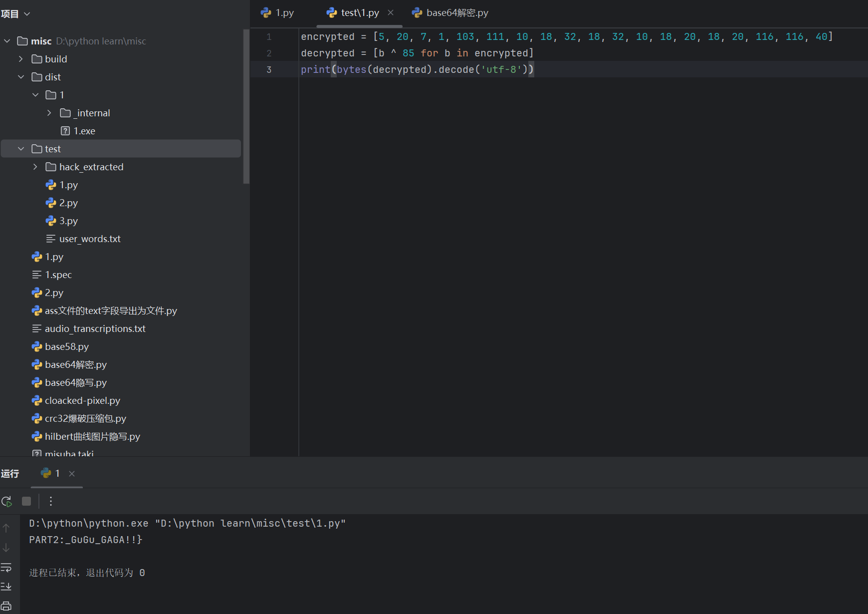Click the print icon in the run console
The height and width of the screenshot is (614, 868).
[x=6, y=606]
